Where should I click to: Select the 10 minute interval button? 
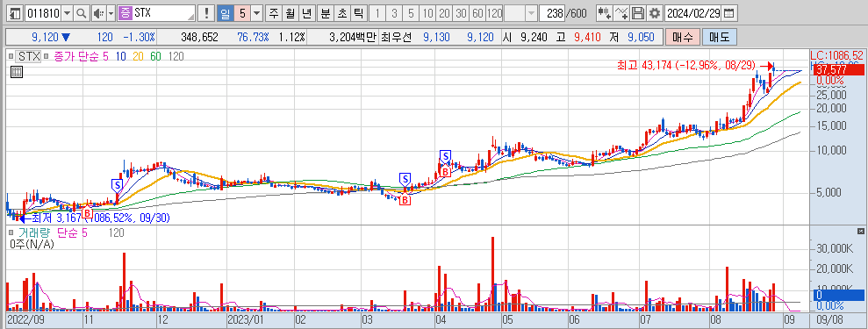tap(427, 13)
